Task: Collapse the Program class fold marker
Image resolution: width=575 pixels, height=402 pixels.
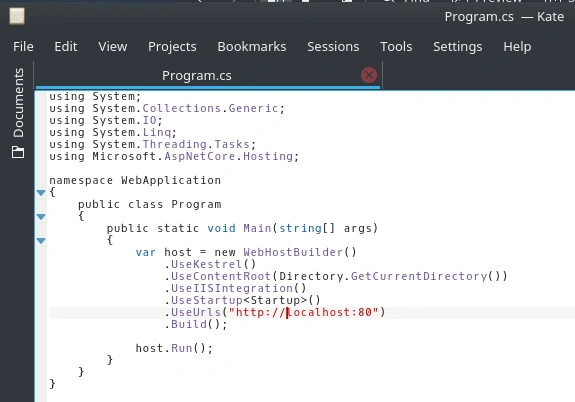Action: click(x=41, y=217)
